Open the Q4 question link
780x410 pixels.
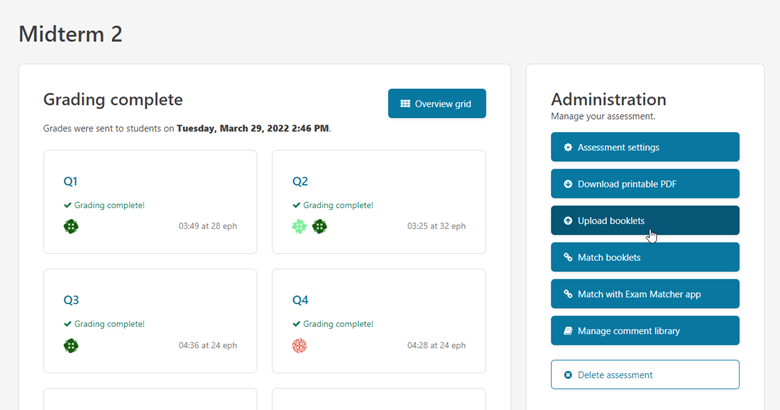point(300,300)
